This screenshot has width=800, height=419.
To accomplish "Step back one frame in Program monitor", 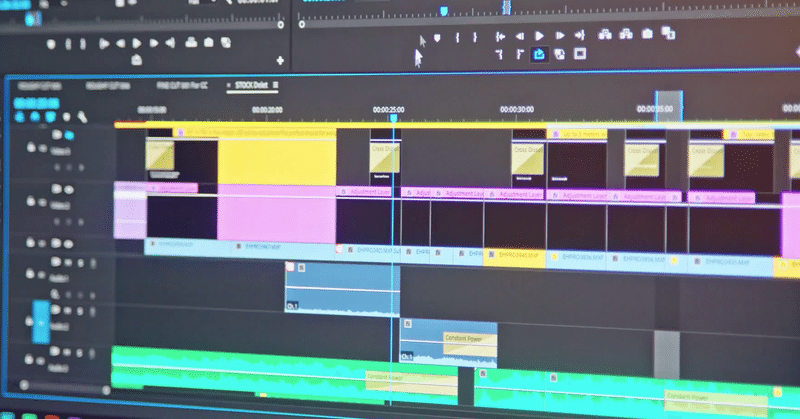I will tap(519, 36).
